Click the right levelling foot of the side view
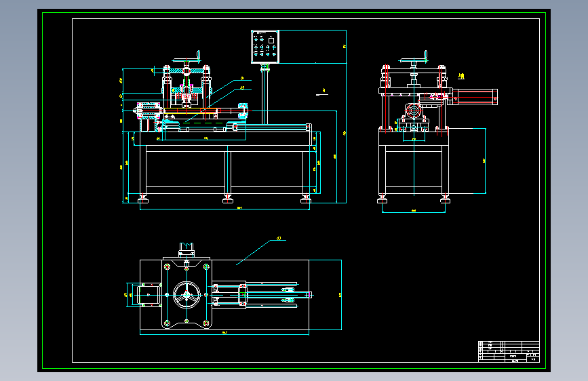 pyautogui.click(x=445, y=199)
